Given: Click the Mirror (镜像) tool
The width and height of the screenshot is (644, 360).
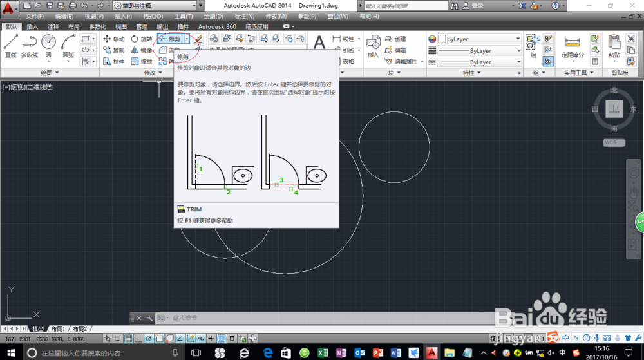Looking at the screenshot, I should tap(142, 50).
